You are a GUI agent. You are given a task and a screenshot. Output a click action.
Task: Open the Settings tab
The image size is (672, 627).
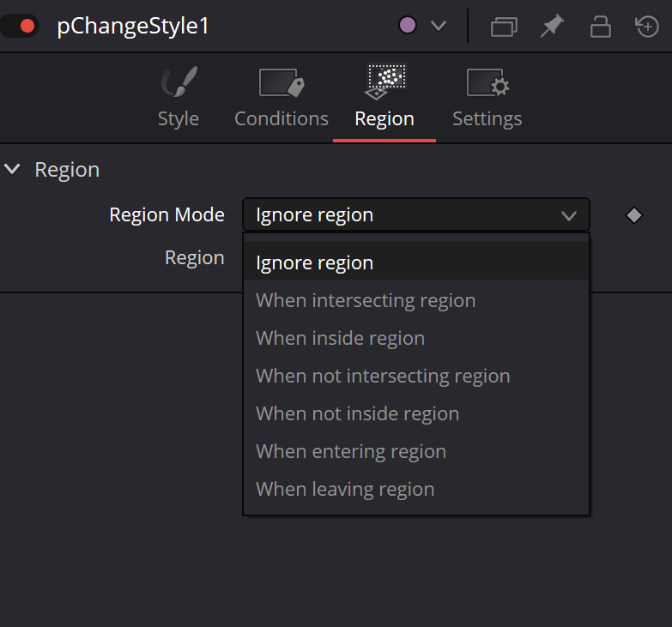click(487, 97)
